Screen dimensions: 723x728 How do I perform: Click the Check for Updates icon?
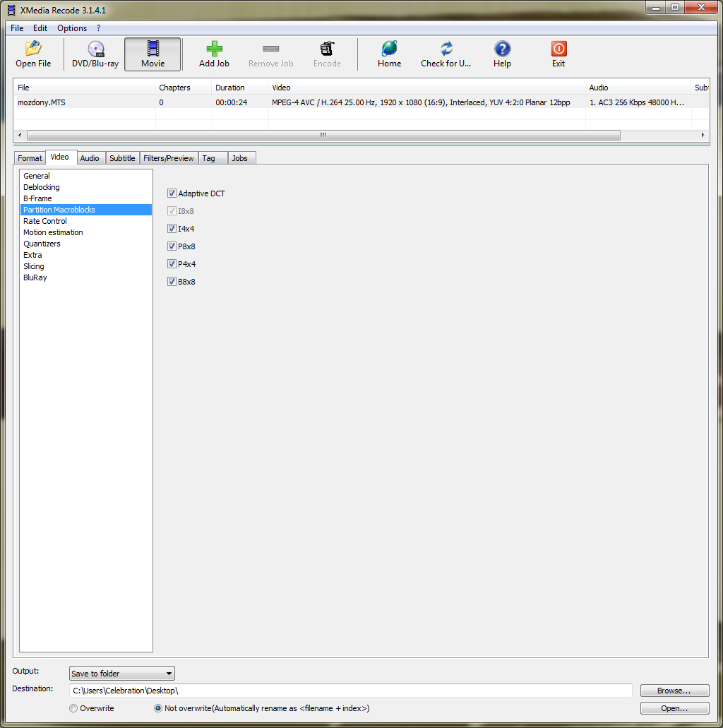(x=446, y=48)
